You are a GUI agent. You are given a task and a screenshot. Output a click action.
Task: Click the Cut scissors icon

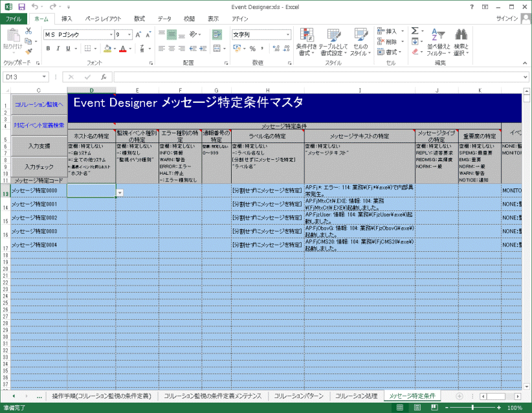tap(28, 31)
